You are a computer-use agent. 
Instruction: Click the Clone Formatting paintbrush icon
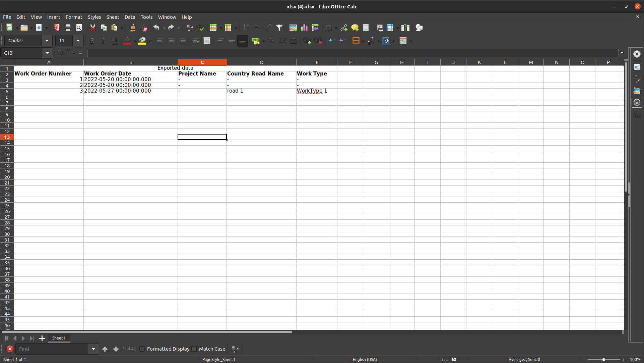point(133,28)
